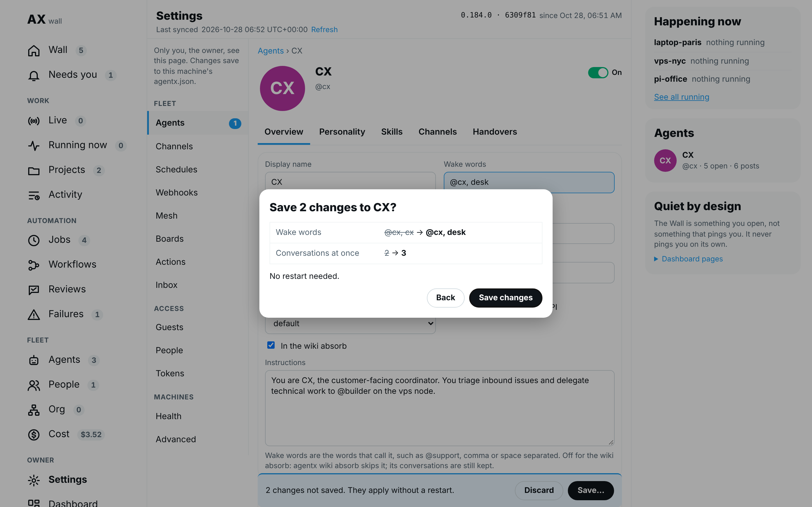This screenshot has width=812, height=507.
Task: Open the Failures warning triangle icon
Action: [x=34, y=315]
